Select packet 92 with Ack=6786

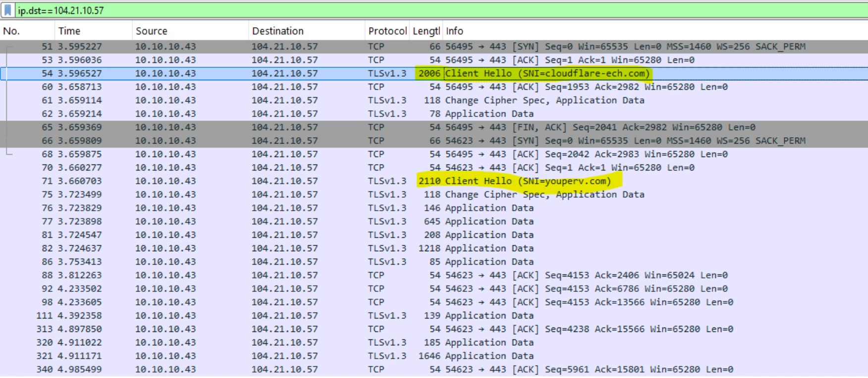(x=434, y=288)
